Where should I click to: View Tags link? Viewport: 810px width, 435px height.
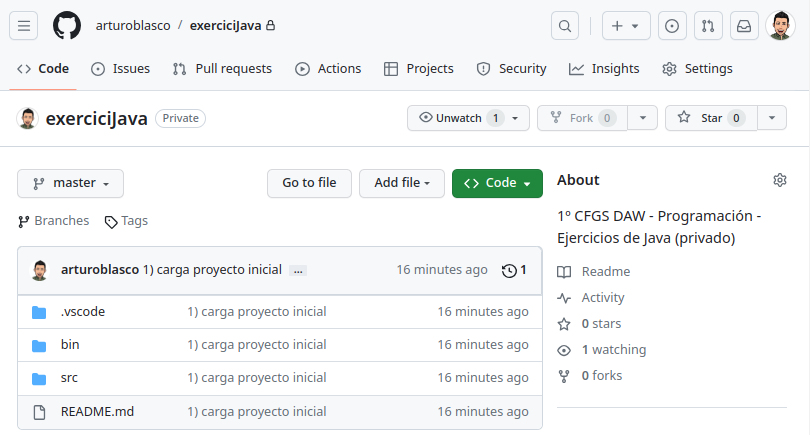(x=126, y=221)
